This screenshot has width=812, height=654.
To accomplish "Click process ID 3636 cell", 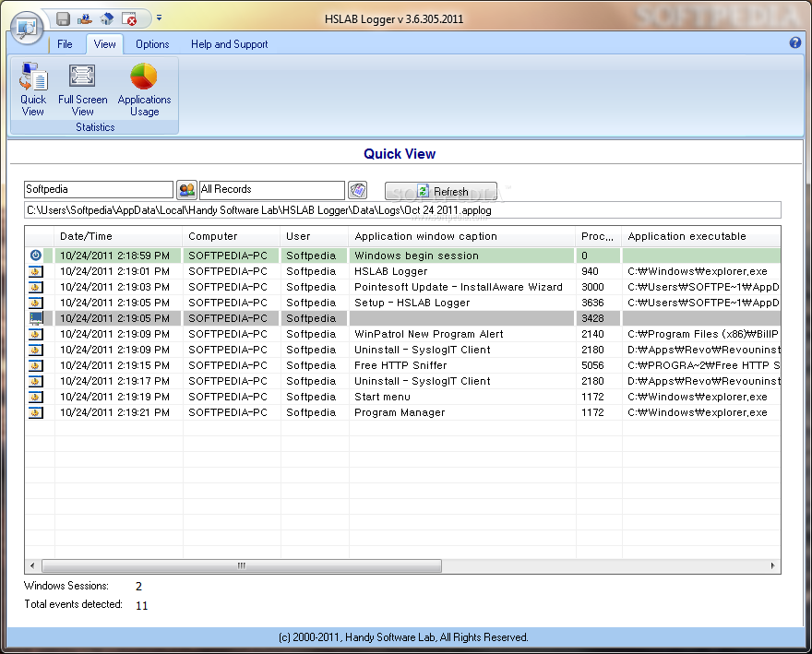I will pos(598,303).
